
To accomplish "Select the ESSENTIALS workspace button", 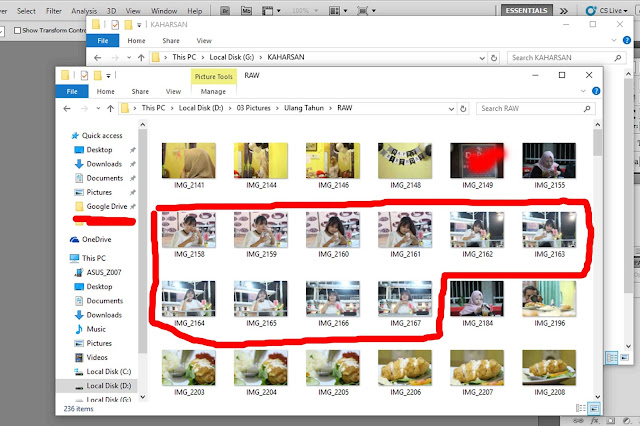I will click(527, 11).
